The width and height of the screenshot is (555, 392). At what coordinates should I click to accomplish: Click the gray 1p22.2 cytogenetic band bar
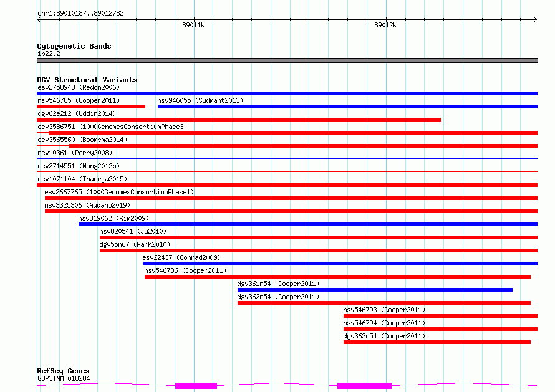click(x=287, y=60)
